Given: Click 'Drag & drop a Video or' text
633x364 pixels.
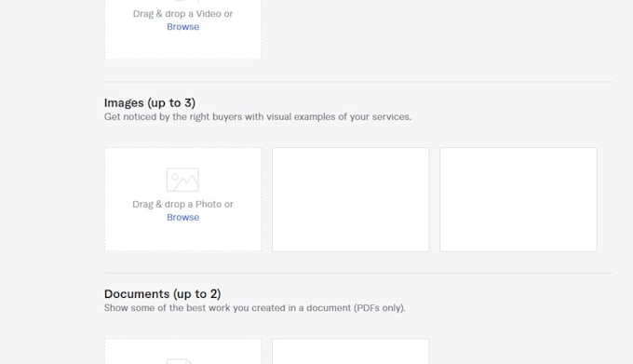Looking at the screenshot, I should click(x=182, y=14).
